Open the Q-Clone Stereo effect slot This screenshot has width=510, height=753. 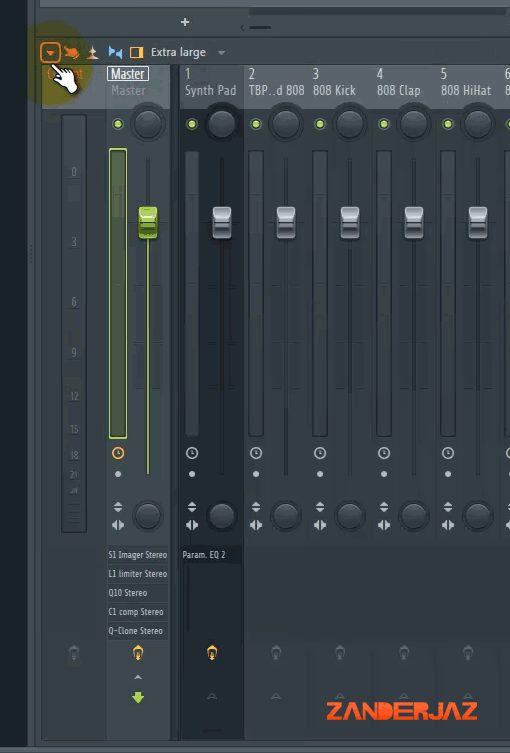(138, 631)
